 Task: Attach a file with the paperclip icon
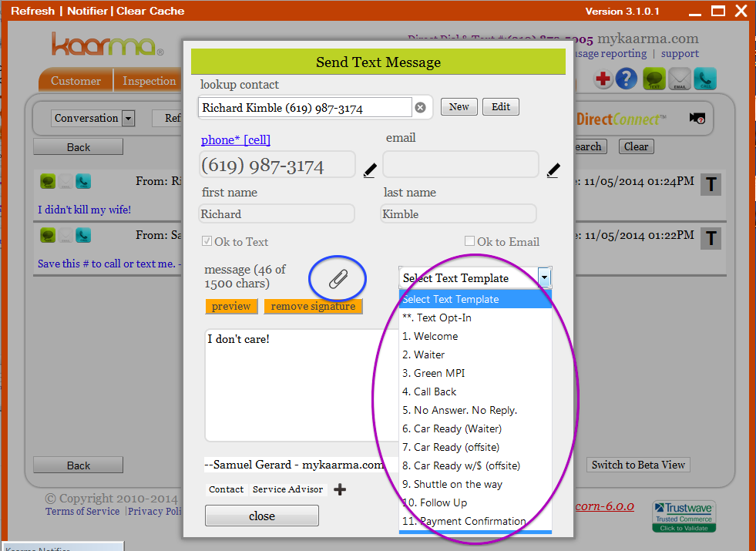338,278
